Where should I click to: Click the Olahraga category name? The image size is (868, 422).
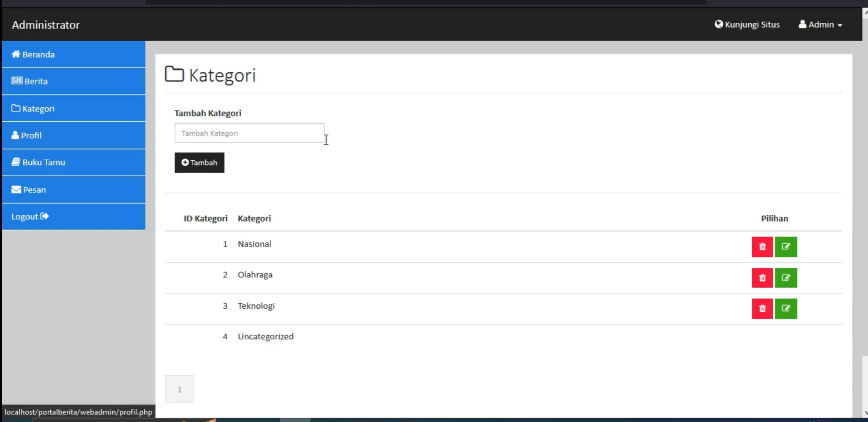tap(255, 275)
